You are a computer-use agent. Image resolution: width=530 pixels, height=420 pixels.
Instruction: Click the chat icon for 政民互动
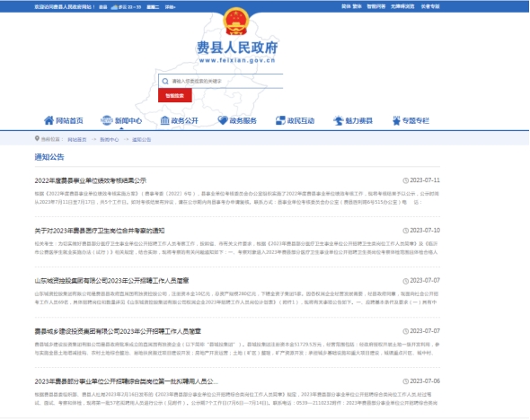click(x=280, y=120)
